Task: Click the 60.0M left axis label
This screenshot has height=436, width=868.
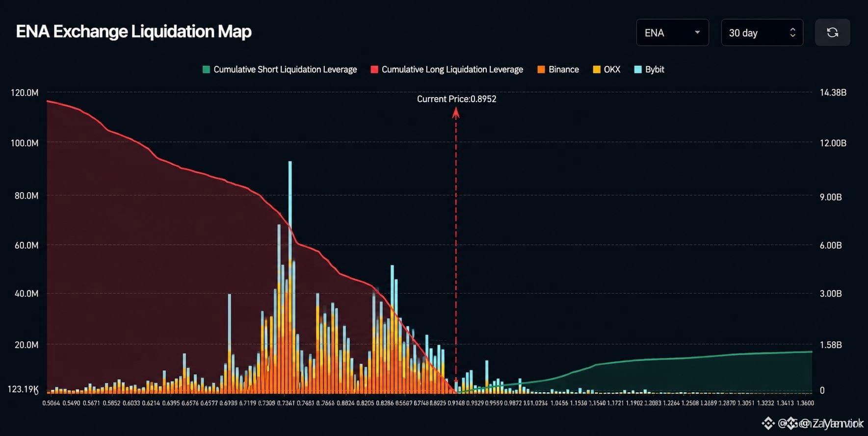Action: pos(26,245)
